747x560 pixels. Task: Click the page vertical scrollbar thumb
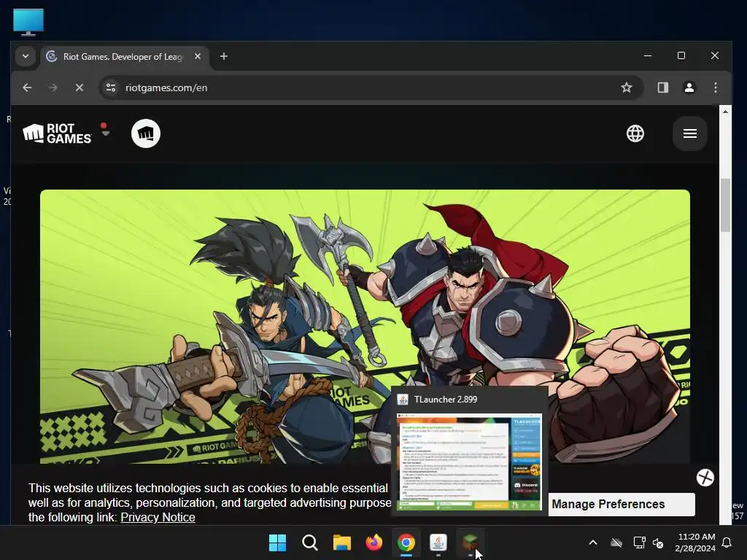(725, 205)
